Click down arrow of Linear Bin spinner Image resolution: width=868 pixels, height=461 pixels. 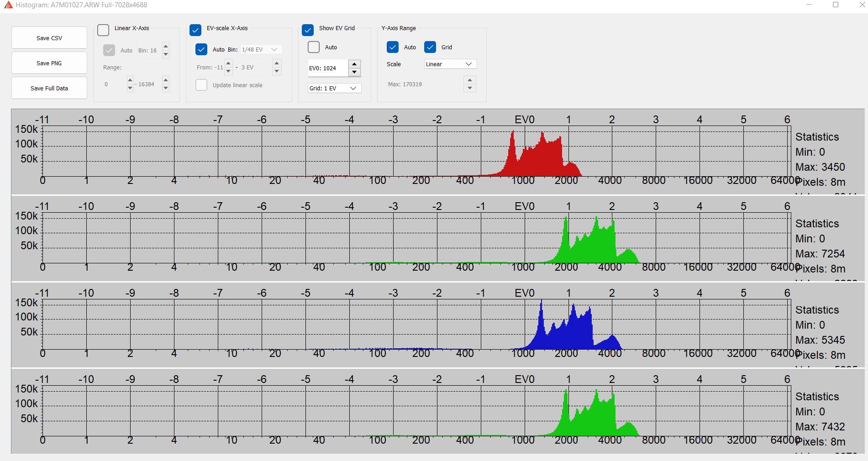point(166,54)
